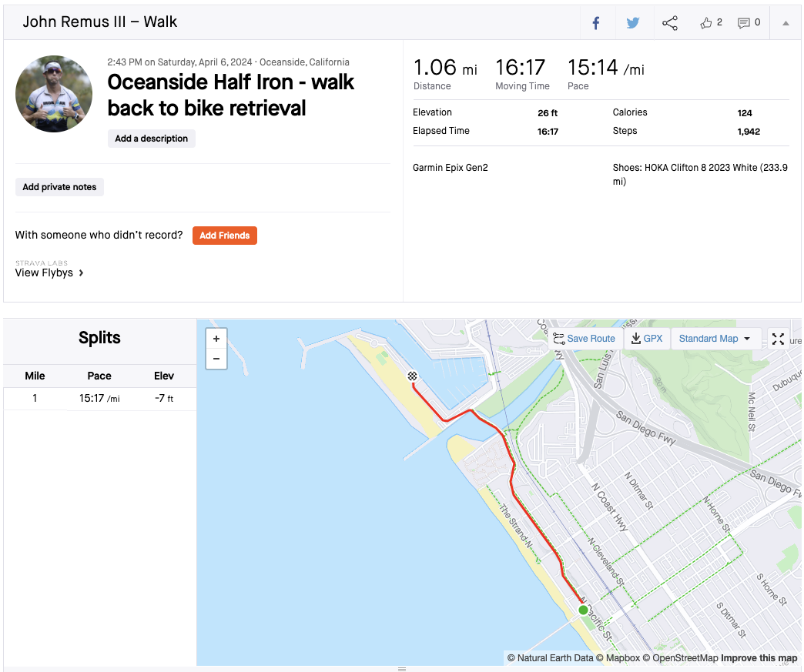Click Add private notes
The width and height of the screenshot is (804, 672).
pos(59,187)
